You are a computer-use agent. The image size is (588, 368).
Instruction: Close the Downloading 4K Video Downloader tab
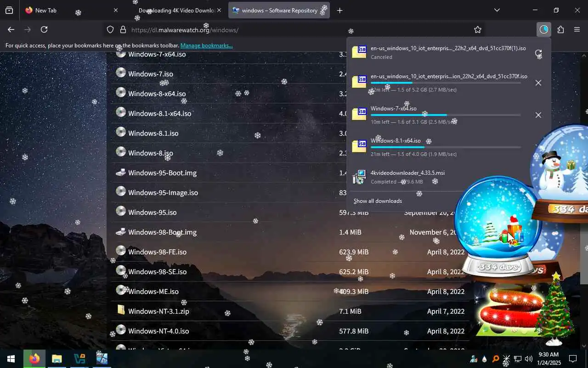click(x=219, y=10)
